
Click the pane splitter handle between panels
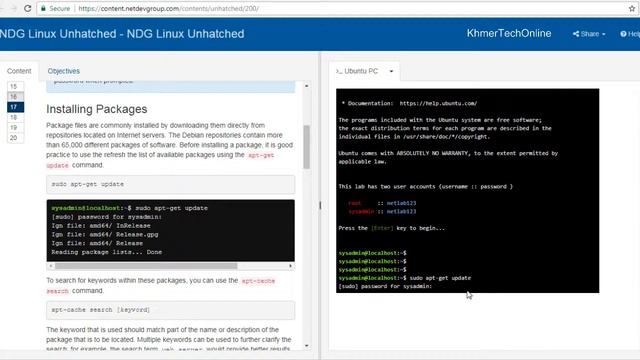(x=320, y=205)
